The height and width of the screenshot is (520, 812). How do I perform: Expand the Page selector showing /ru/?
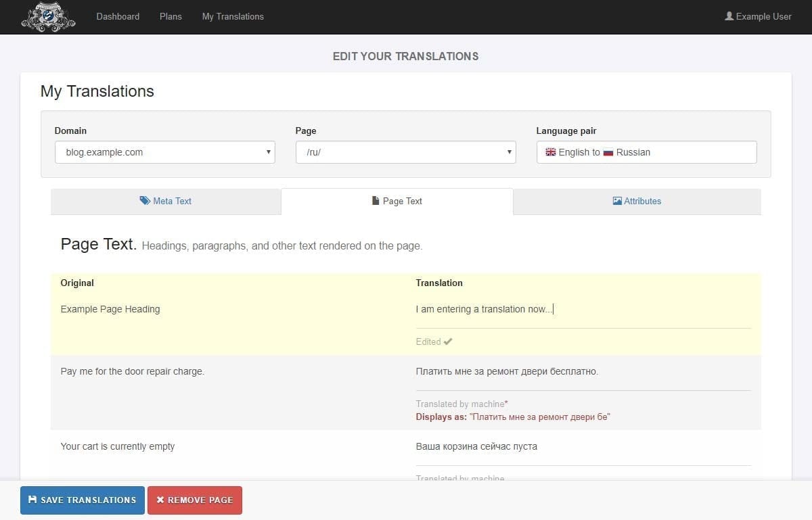(x=405, y=152)
